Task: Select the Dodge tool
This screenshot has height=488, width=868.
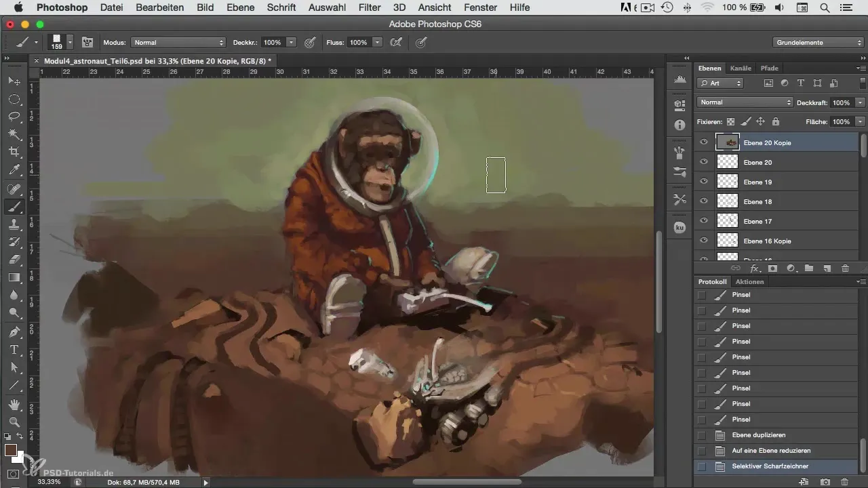Action: [14, 312]
